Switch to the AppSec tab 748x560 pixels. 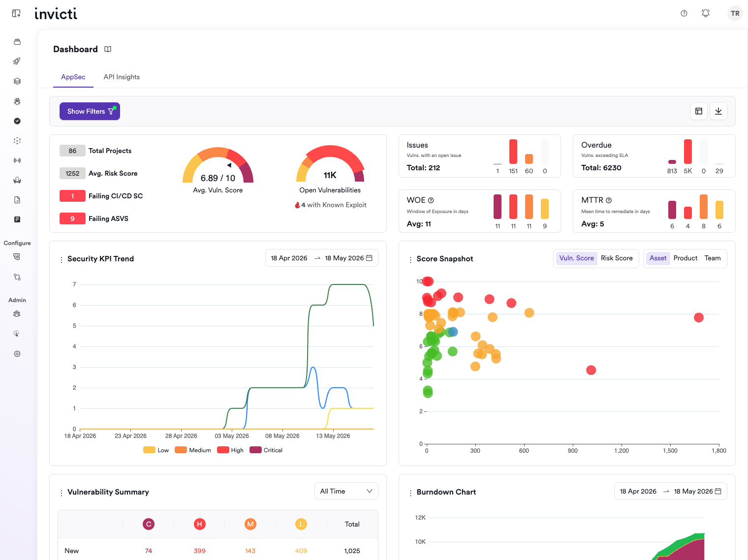tap(73, 77)
